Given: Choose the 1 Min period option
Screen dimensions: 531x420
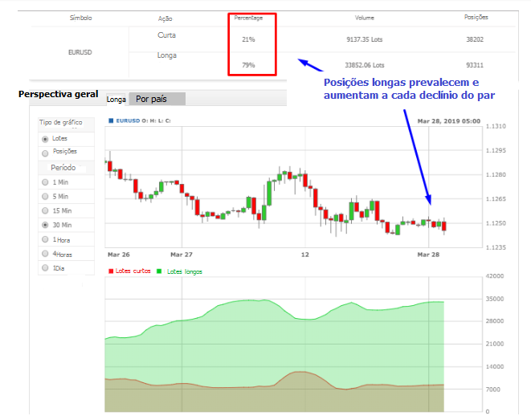Looking at the screenshot, I should pos(44,182).
